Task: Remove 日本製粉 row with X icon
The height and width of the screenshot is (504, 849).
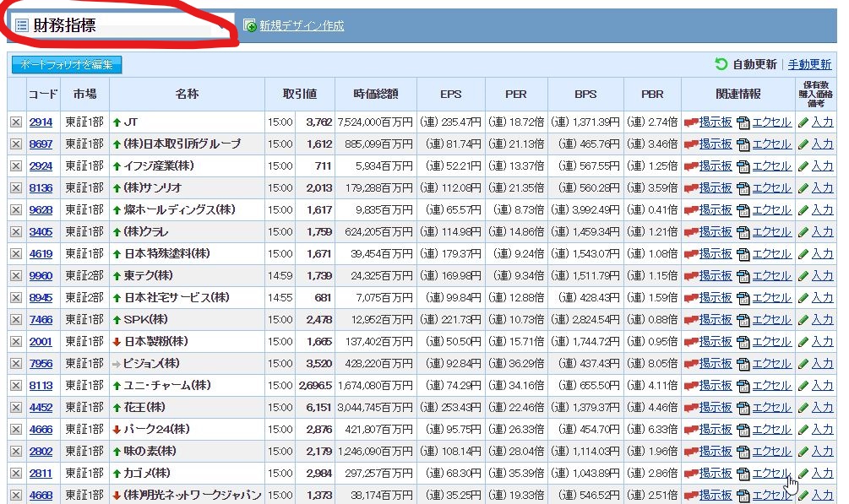Action: point(16,342)
